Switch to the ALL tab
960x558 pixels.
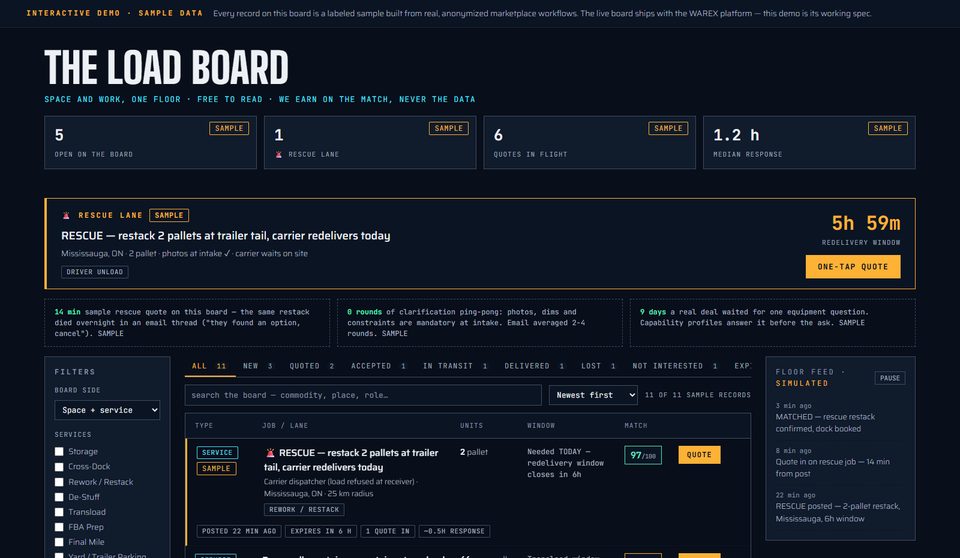click(x=209, y=366)
